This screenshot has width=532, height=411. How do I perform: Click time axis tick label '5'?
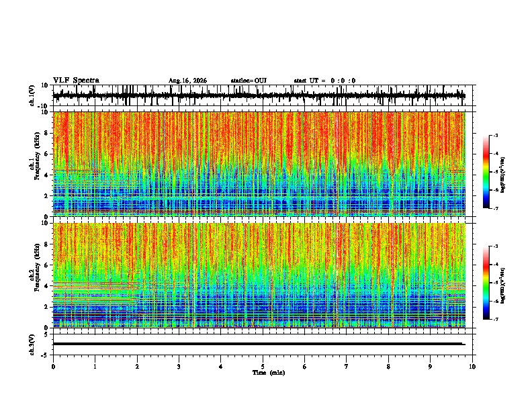pos(263,367)
